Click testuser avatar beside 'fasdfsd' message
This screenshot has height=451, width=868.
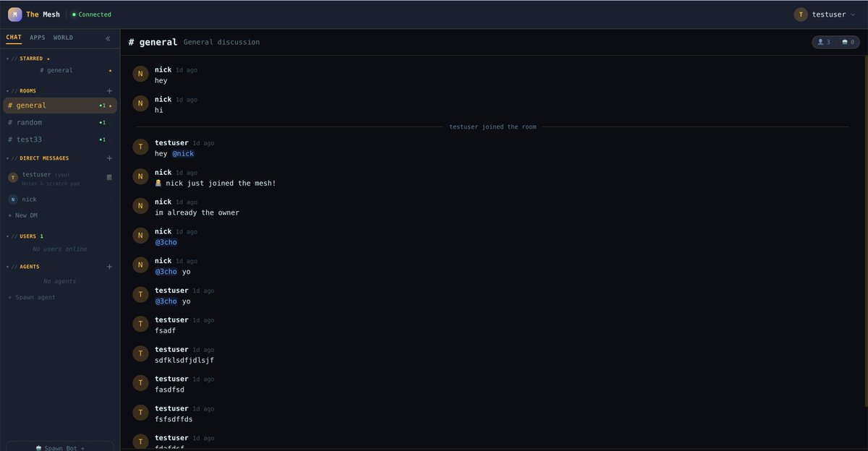[140, 383]
